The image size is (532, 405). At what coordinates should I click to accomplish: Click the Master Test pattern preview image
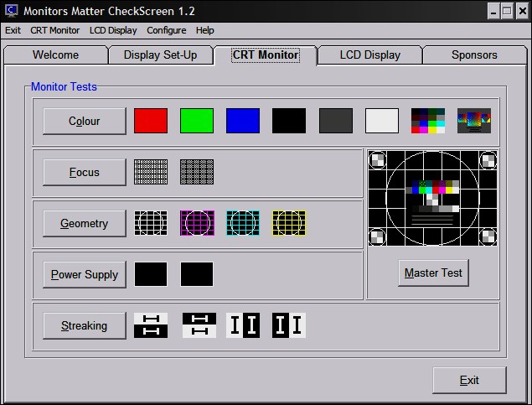click(432, 198)
